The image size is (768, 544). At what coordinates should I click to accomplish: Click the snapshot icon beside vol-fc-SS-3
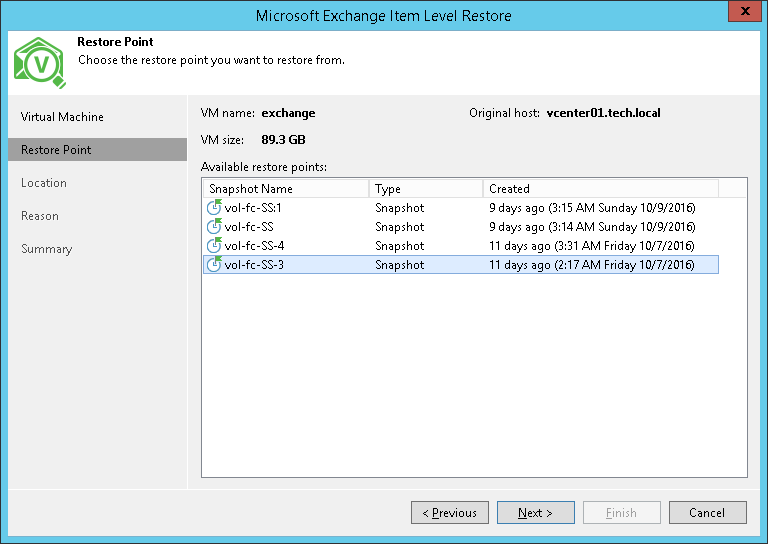[213, 265]
